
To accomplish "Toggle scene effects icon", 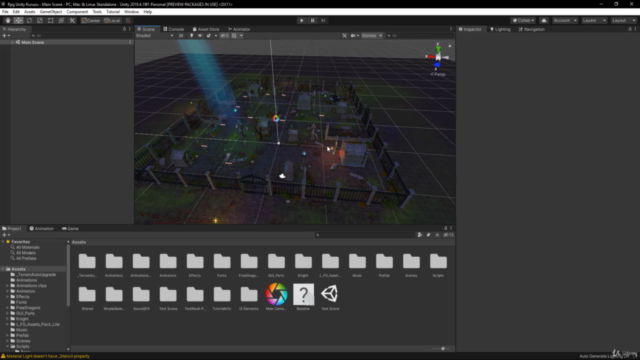I will pos(209,36).
